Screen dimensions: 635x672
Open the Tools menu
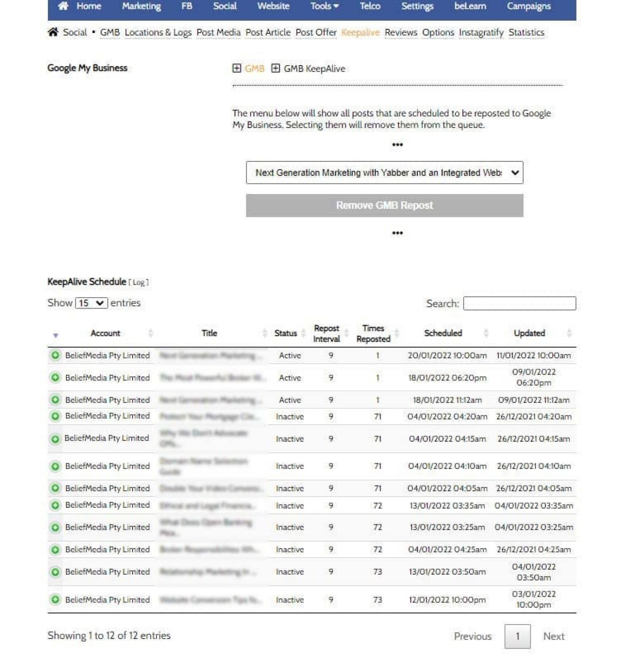324,6
